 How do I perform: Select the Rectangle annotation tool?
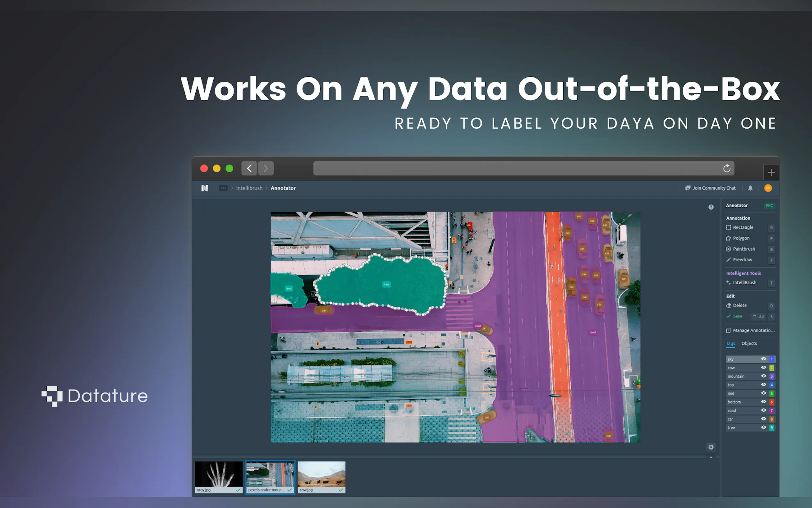[x=743, y=227]
